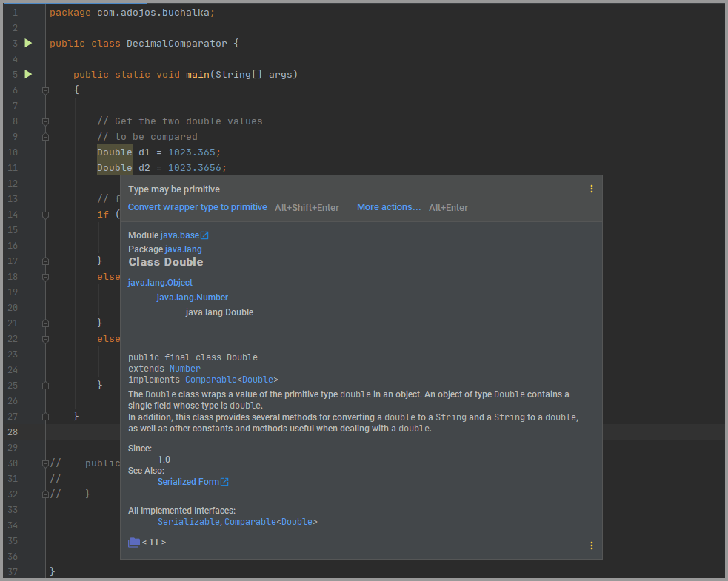This screenshot has height=581, width=728.
Task: Click the run icon beside class DecimalComparator
Action: (28, 43)
